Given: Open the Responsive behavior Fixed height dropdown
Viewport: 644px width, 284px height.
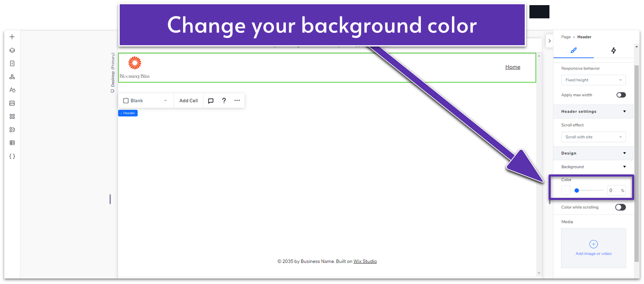Looking at the screenshot, I should [x=593, y=80].
